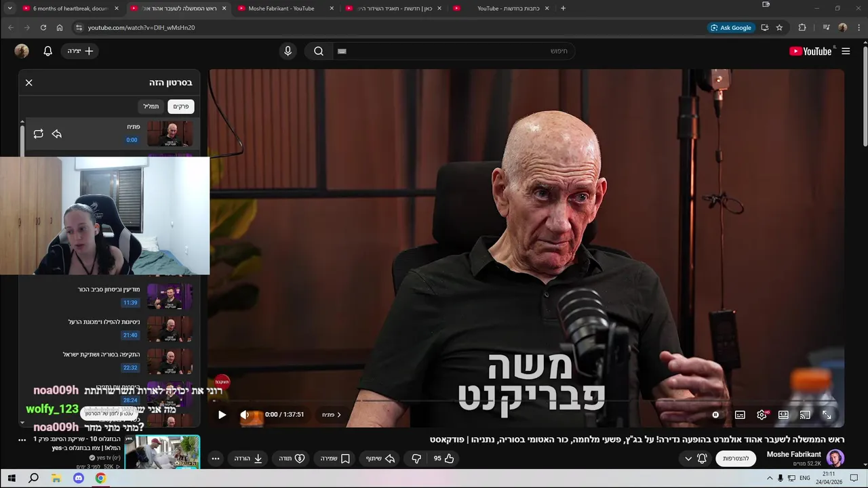Open the YouTube guide hamburger menu
Image resolution: width=868 pixels, height=488 pixels.
click(x=846, y=51)
